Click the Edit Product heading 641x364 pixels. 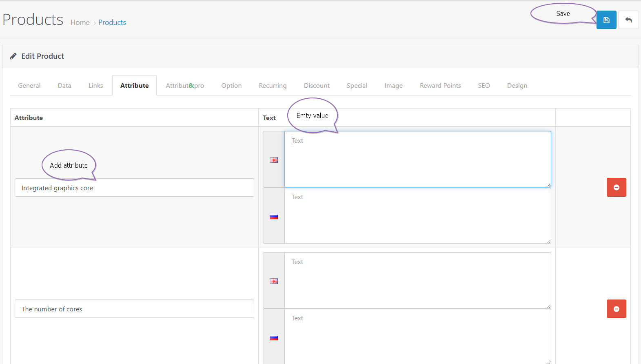(x=42, y=56)
